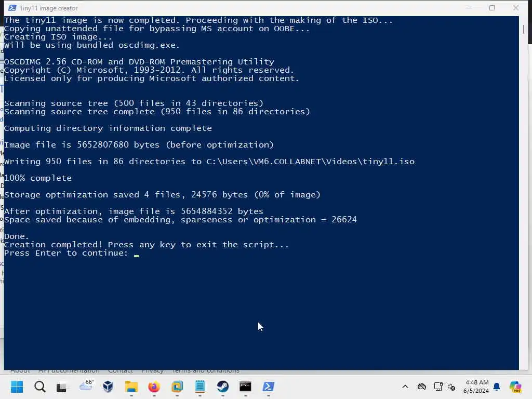
Task: Click 'Copyright (C) Microsoft, 1993-2012' line
Action: (149, 70)
